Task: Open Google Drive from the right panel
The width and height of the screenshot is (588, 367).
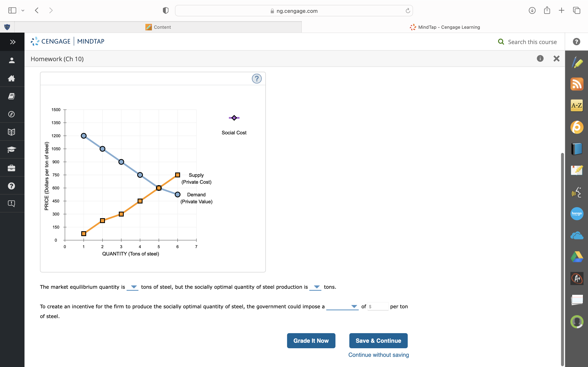Action: coord(577,256)
